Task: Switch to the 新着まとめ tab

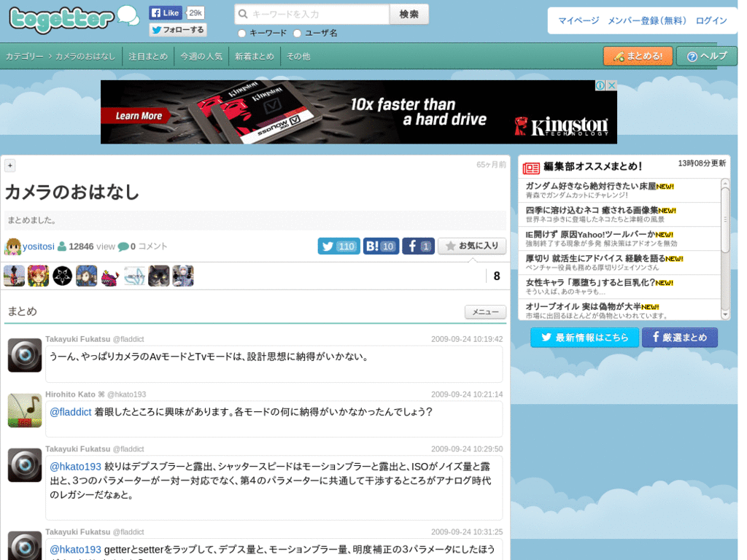Action: coord(254,55)
